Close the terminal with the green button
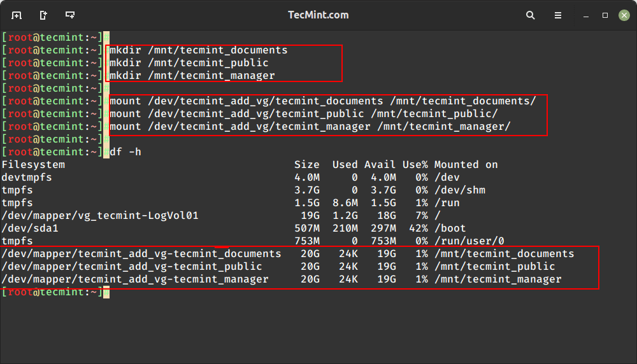The image size is (637, 364). pos(622,15)
